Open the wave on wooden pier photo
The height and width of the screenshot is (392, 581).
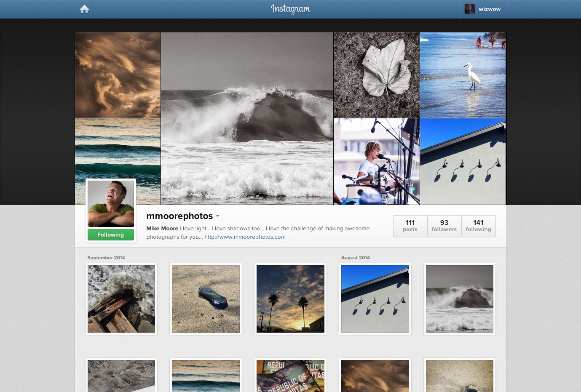point(121,299)
